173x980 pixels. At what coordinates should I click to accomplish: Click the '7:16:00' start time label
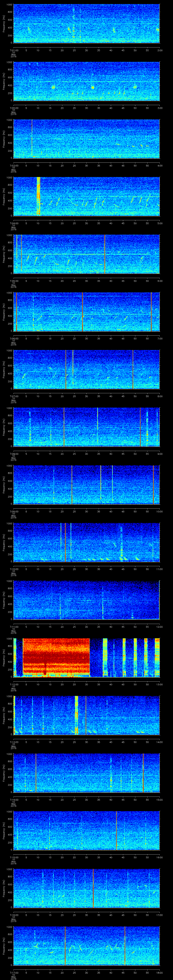point(14,915)
